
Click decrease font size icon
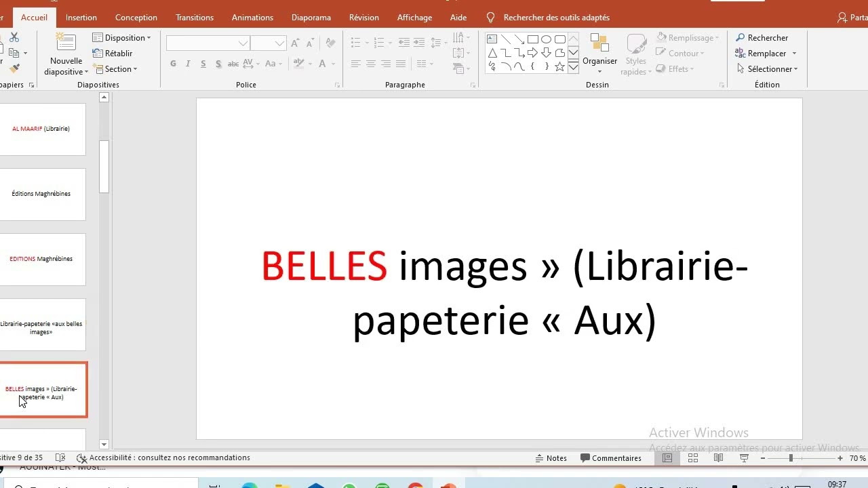pos(311,43)
